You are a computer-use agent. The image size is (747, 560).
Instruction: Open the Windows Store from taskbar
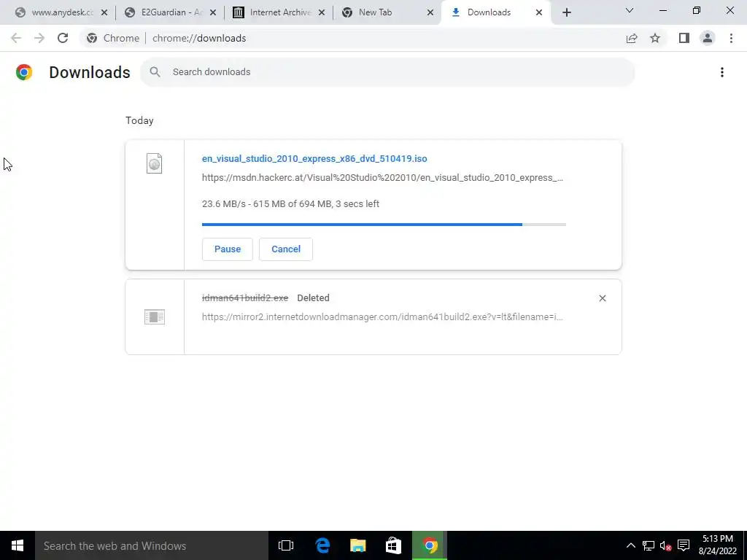coord(393,545)
